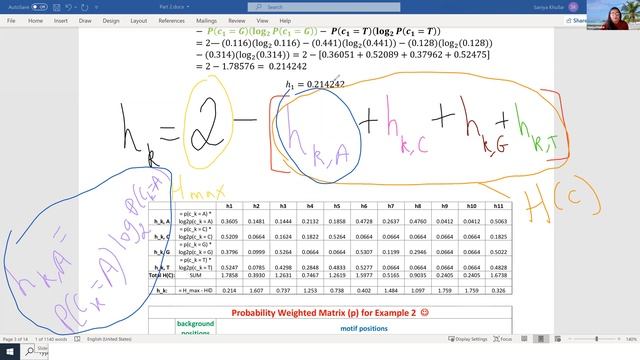Viewport: 640px width, 360px height.
Task: Select the Design tab
Action: pyautogui.click(x=111, y=21)
